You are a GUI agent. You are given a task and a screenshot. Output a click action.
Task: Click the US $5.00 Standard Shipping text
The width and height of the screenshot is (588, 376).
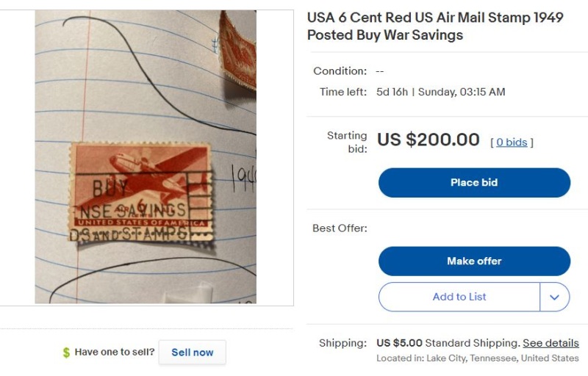448,343
